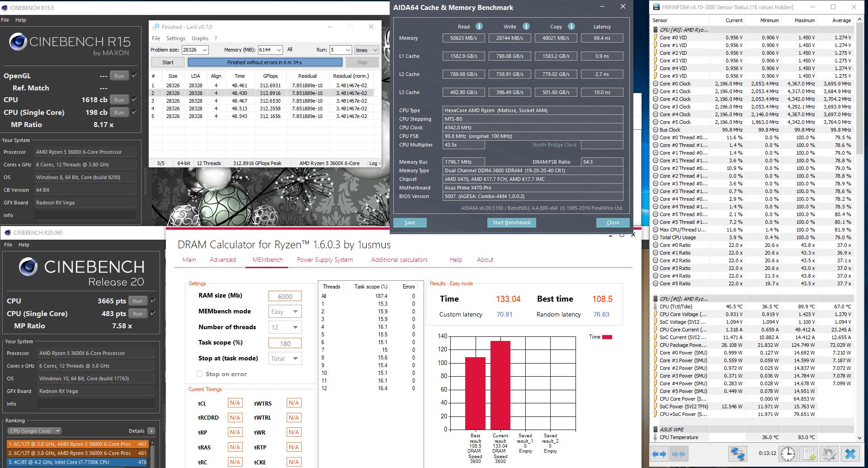Screen dimensions: 868x468
Task: Click SoC Voltage lightning icon
Action: tap(656, 322)
